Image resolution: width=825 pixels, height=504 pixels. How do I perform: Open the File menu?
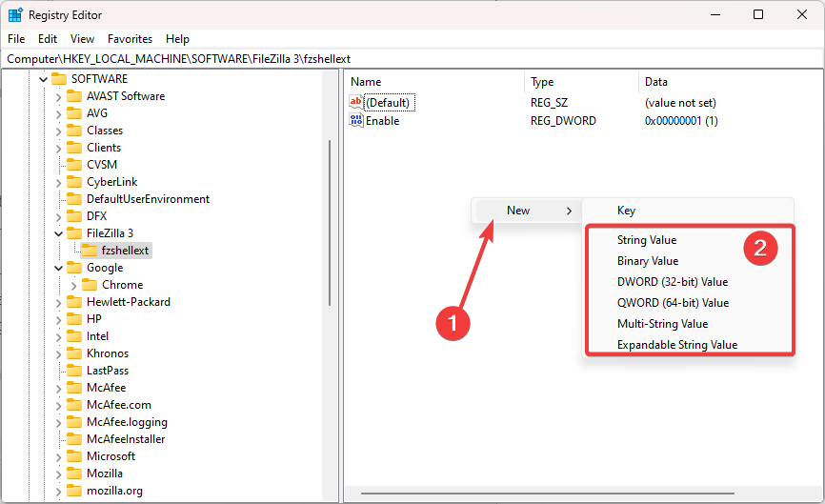pyautogui.click(x=16, y=39)
